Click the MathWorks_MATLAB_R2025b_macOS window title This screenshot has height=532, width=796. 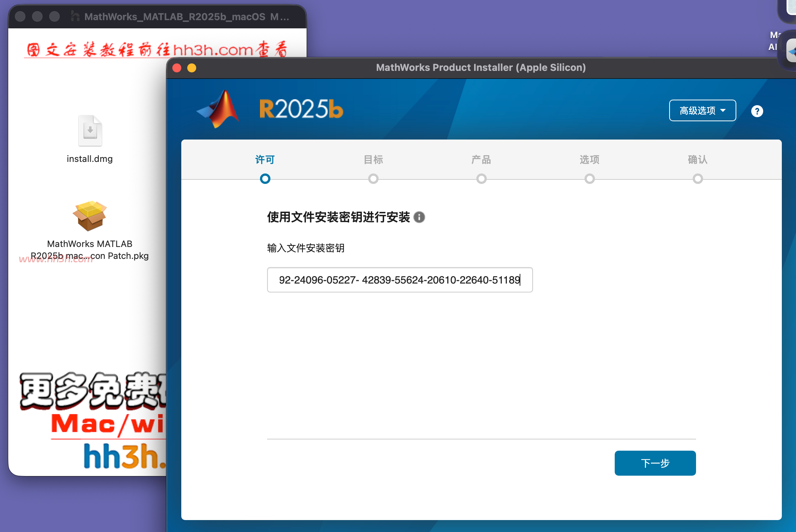click(x=187, y=17)
